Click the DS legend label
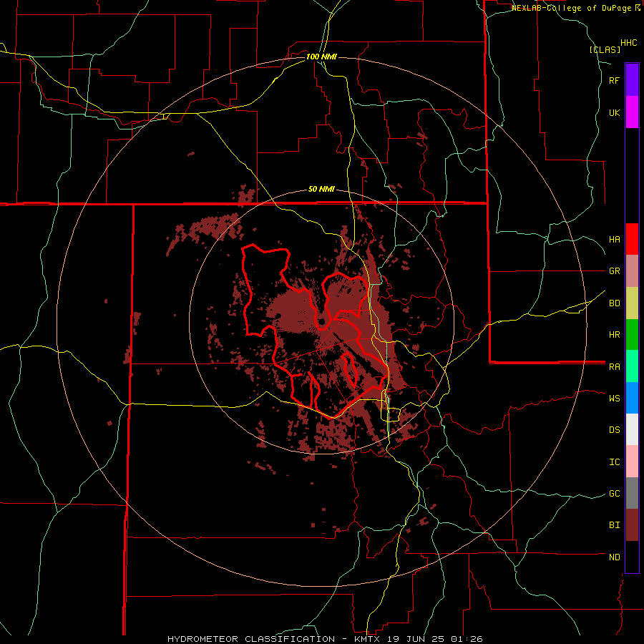 tap(614, 430)
